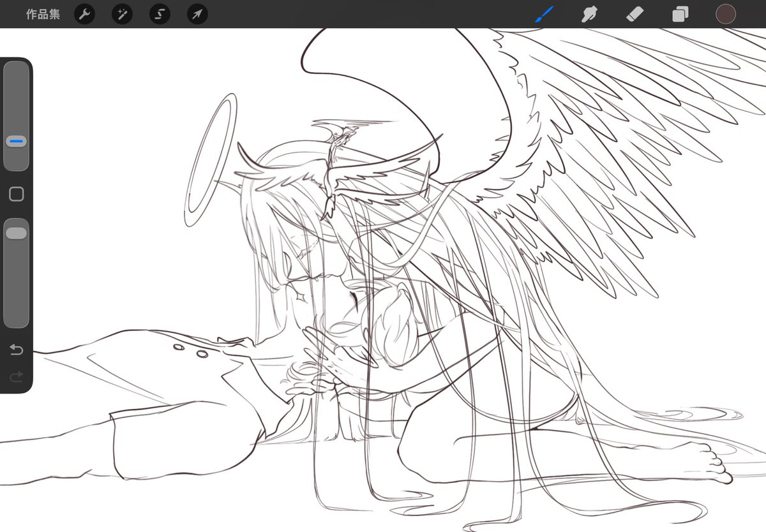Activate the Transform arrow tool
Image resolution: width=766 pixels, height=532 pixels.
click(197, 14)
